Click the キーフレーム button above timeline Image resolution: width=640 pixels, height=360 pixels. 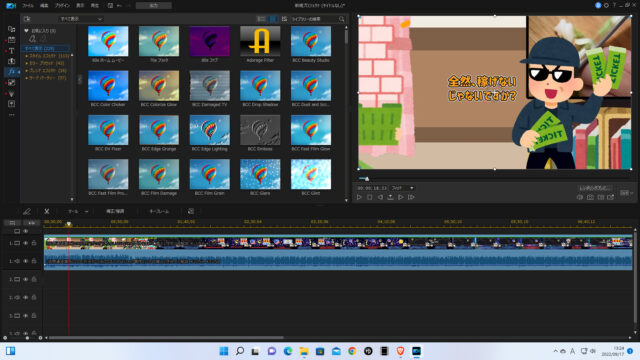(x=159, y=211)
